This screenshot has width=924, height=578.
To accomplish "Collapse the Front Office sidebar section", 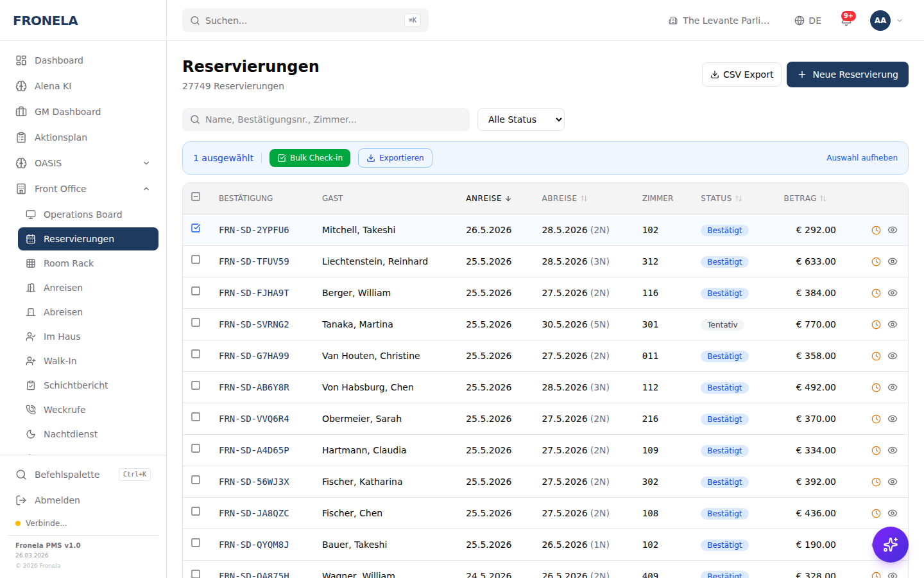I will (146, 189).
